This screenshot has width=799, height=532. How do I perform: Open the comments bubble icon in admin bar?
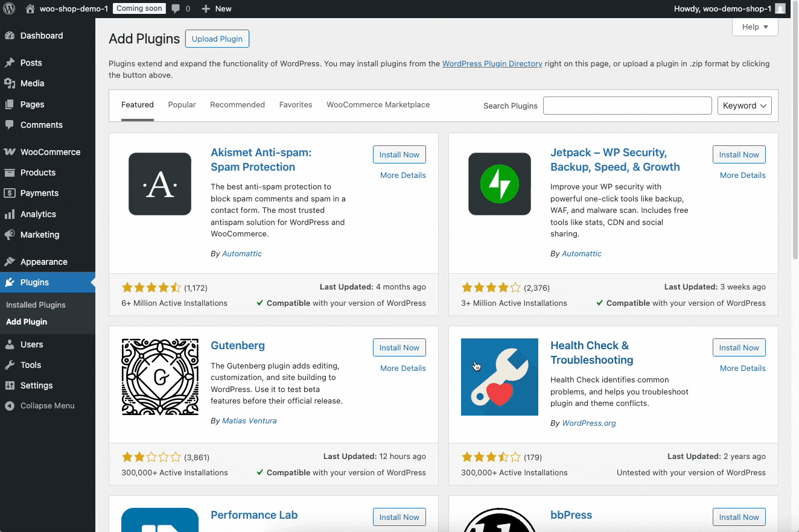click(176, 8)
